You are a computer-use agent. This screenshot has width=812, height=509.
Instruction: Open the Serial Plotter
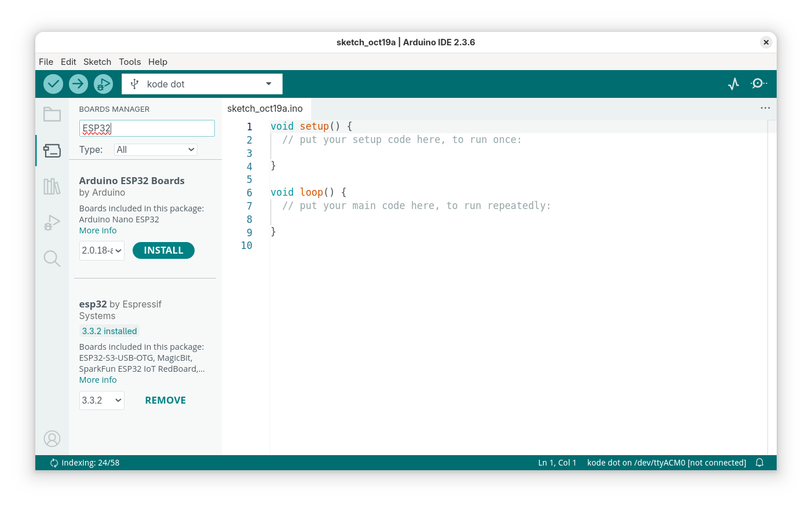[733, 84]
